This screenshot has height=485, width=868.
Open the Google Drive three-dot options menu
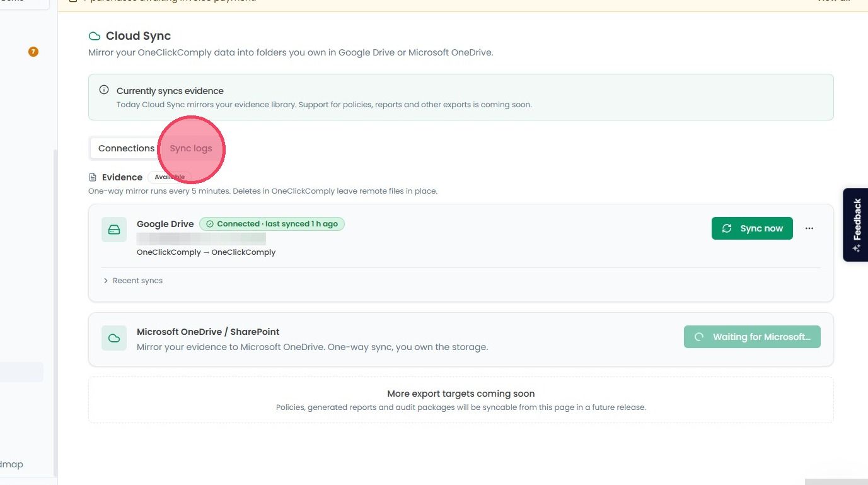[809, 228]
